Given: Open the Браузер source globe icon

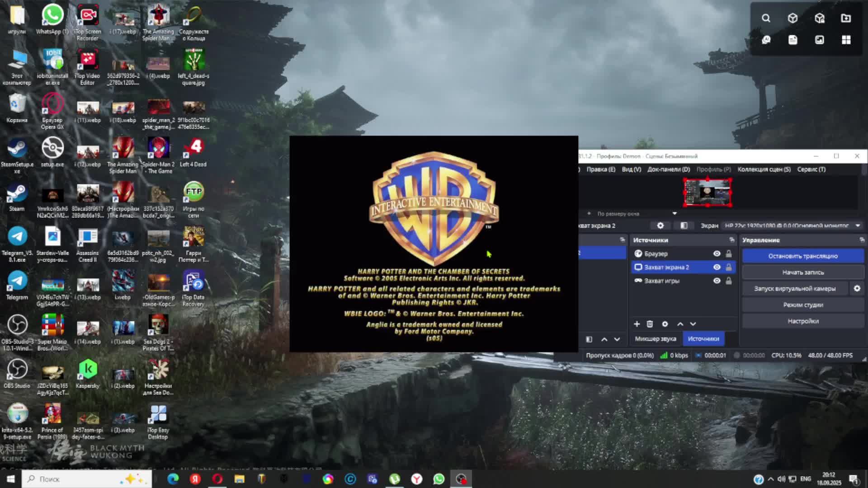Looking at the screenshot, I should pos(638,253).
